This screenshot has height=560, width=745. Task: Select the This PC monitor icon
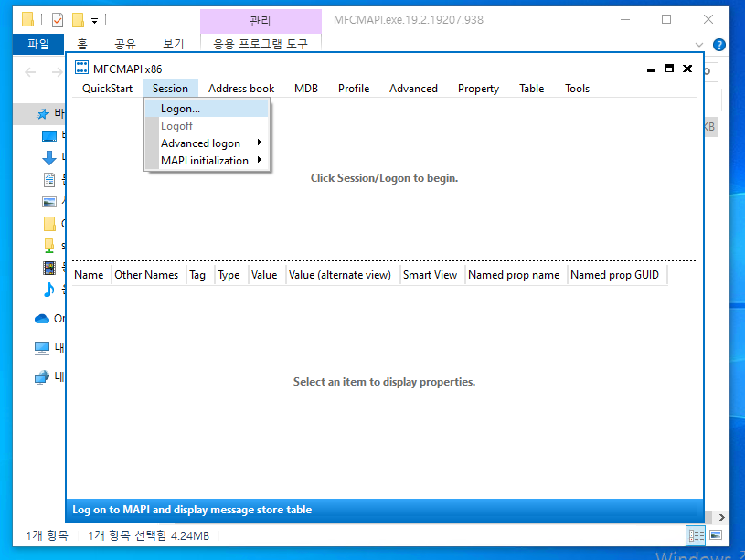point(42,348)
